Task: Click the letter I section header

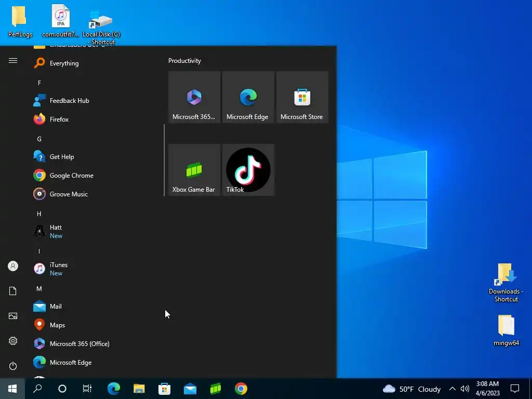Action: tap(39, 251)
